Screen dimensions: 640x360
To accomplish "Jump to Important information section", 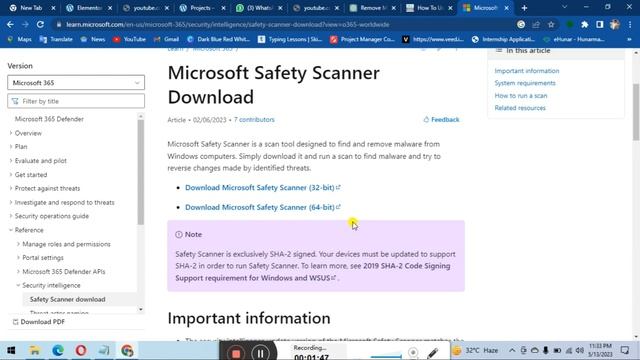I will (527, 71).
